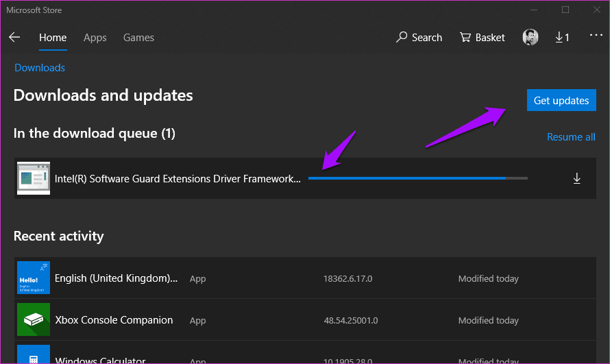The width and height of the screenshot is (610, 364).
Task: Switch to the Apps tab
Action: 95,38
